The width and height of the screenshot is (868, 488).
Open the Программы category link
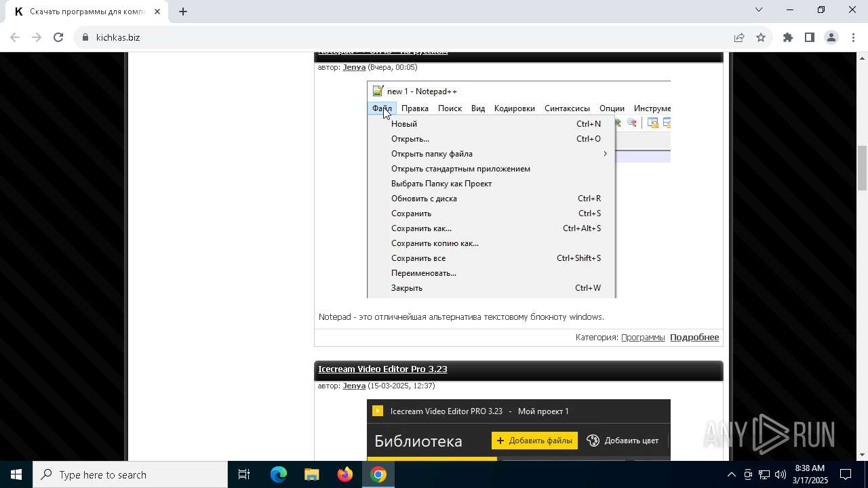643,337
